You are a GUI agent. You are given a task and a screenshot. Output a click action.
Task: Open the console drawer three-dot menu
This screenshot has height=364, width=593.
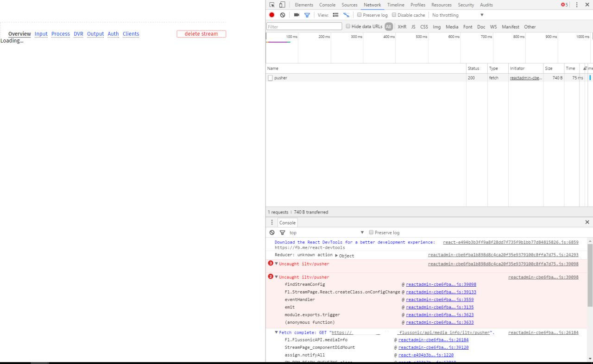click(272, 222)
